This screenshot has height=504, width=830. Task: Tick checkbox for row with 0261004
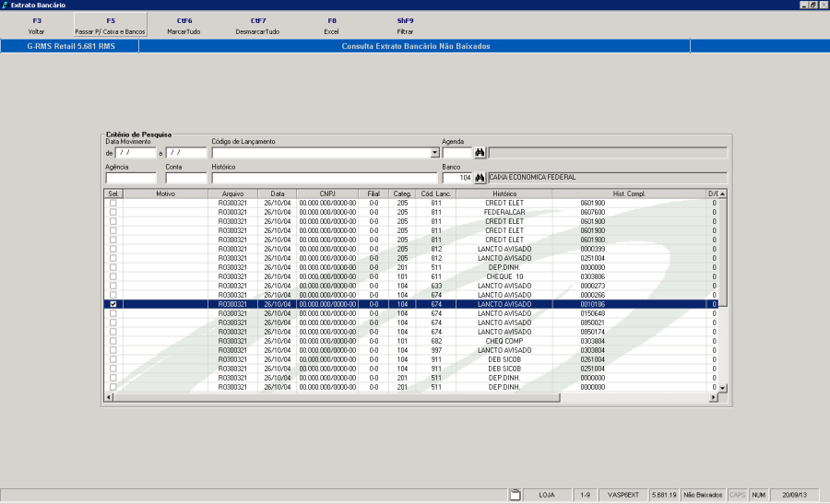113,359
